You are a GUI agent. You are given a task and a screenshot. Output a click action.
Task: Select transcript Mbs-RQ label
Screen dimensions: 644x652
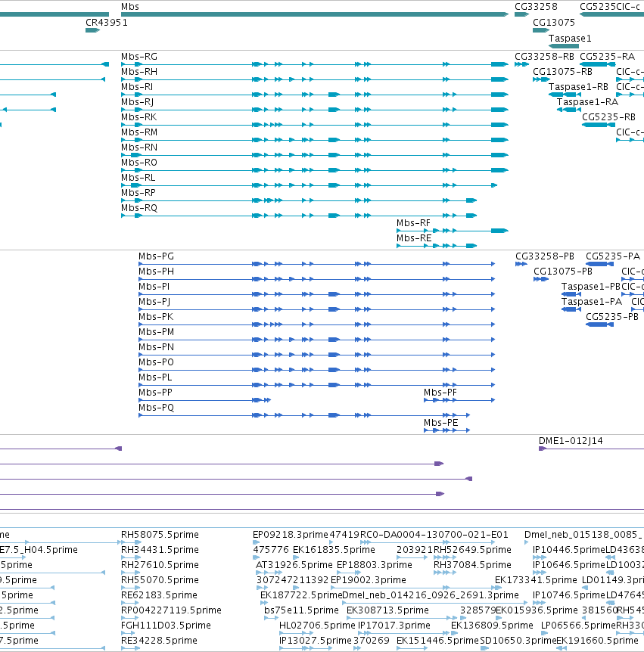(139, 207)
